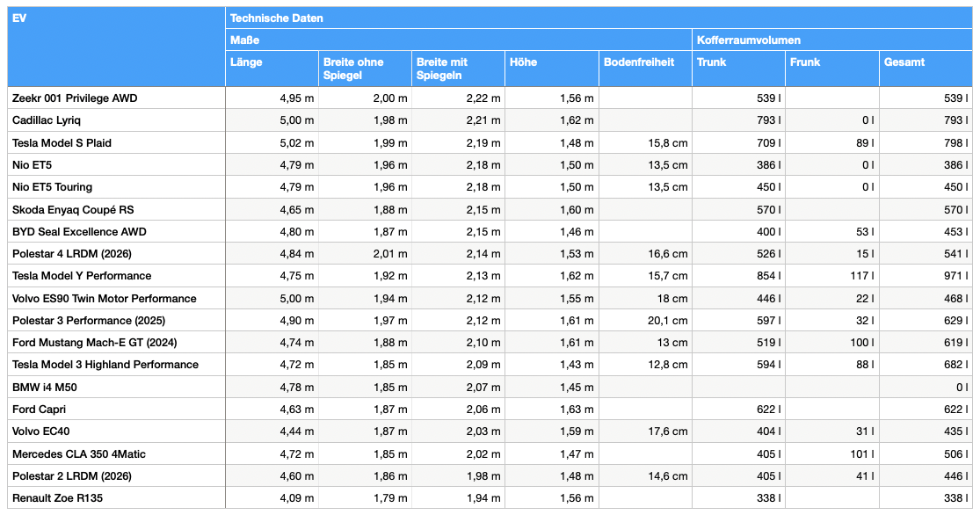Click the 12,8 cm ground clearance value

click(x=667, y=365)
